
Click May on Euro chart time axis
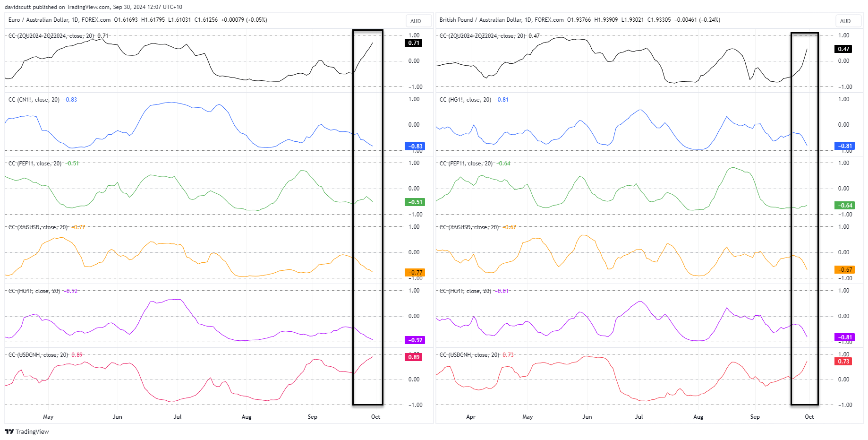[48, 417]
